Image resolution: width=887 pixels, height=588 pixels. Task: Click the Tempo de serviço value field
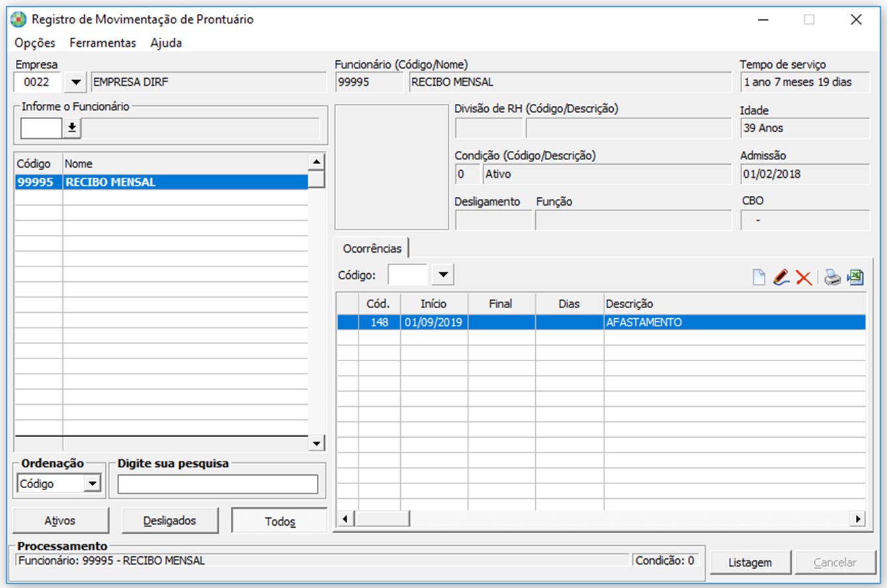pyautogui.click(x=805, y=83)
